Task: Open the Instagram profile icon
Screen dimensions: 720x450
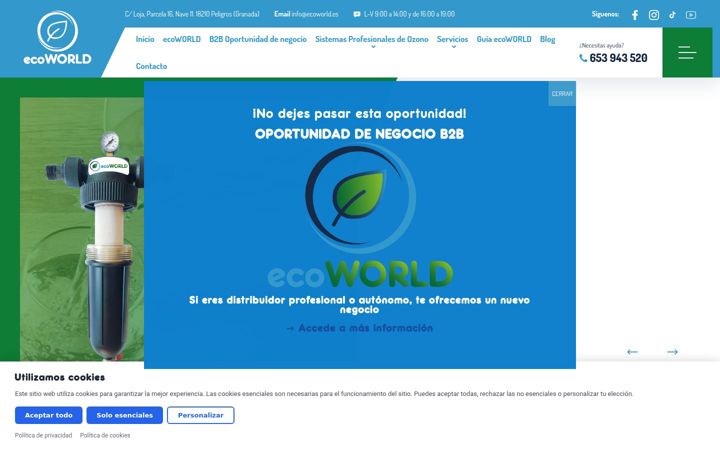Action: coord(654,15)
